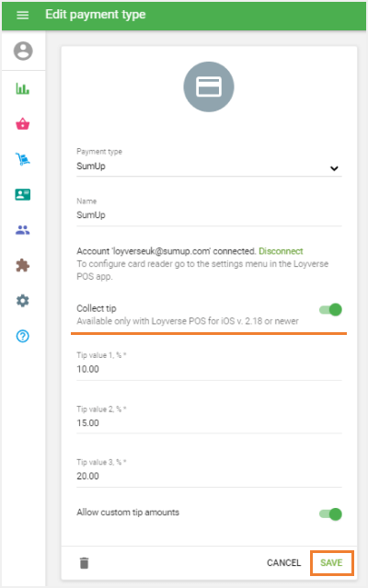Open the Payment type SumUp selector

[x=209, y=167]
